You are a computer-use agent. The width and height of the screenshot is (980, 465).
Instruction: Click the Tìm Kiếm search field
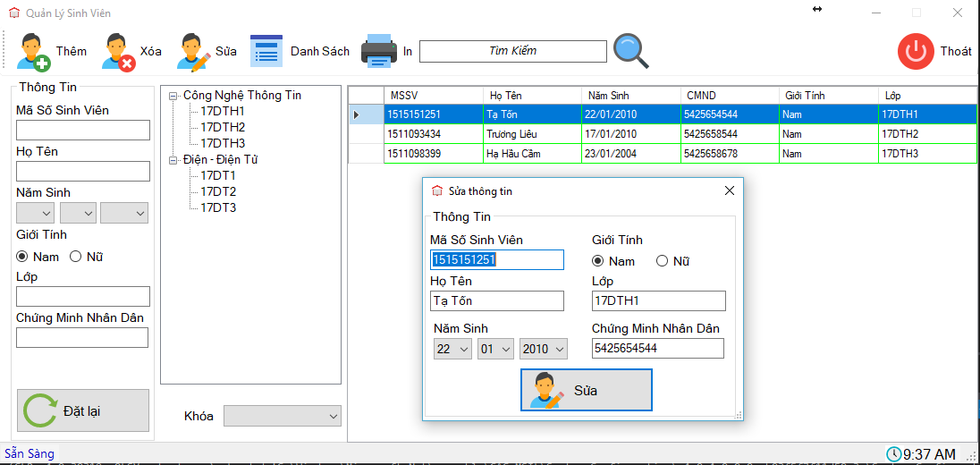(x=512, y=51)
